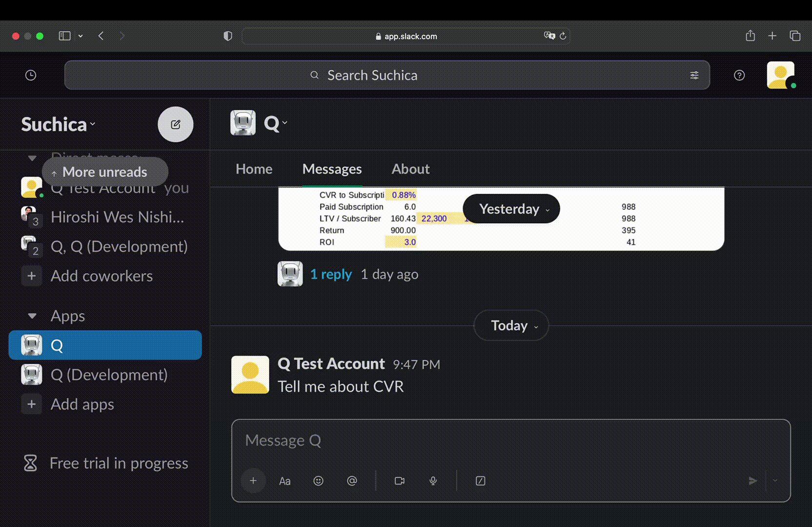Click the More unreads button
This screenshot has width=812, height=527.
105,172
